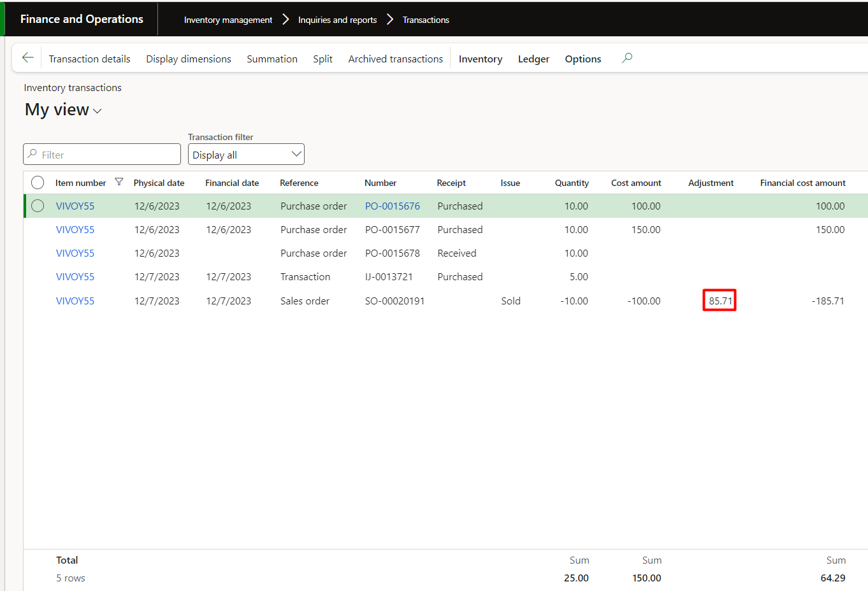
Task: Toggle the select-all rows circle in header
Action: click(x=38, y=183)
